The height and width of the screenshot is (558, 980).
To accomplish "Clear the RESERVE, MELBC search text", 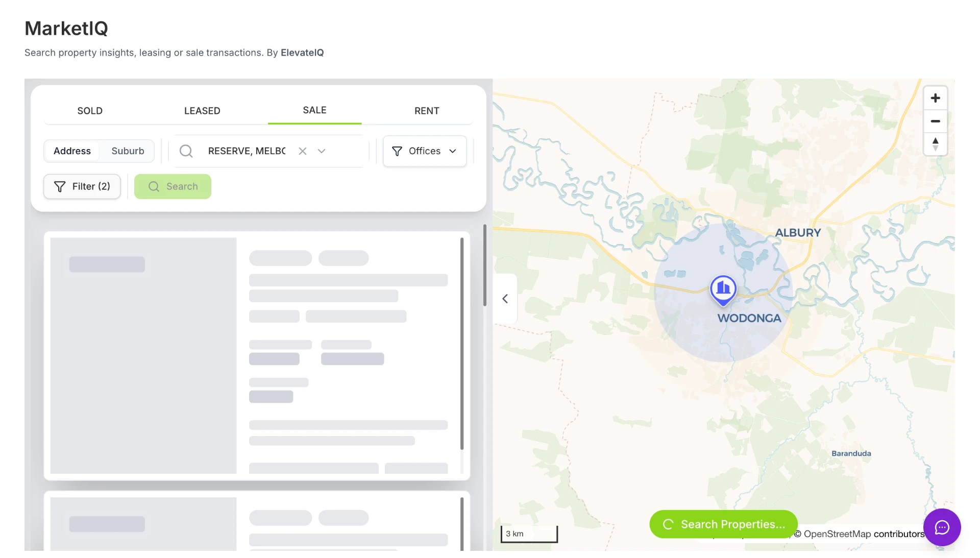I will (x=303, y=151).
